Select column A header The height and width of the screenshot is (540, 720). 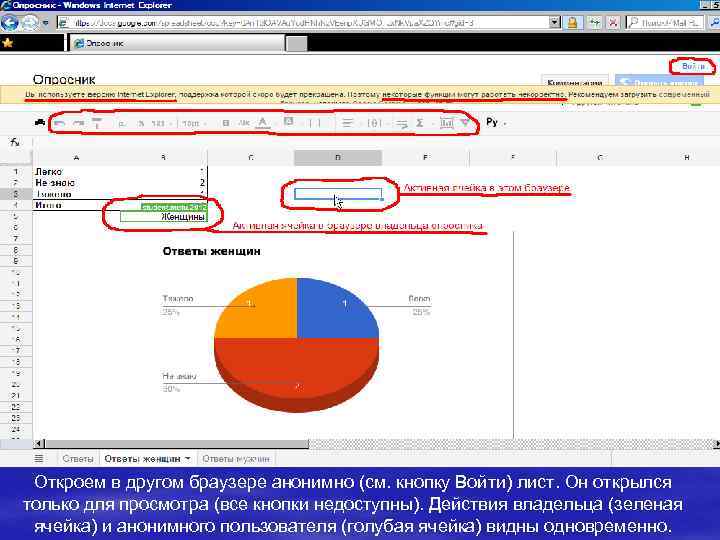pyautogui.click(x=76, y=158)
